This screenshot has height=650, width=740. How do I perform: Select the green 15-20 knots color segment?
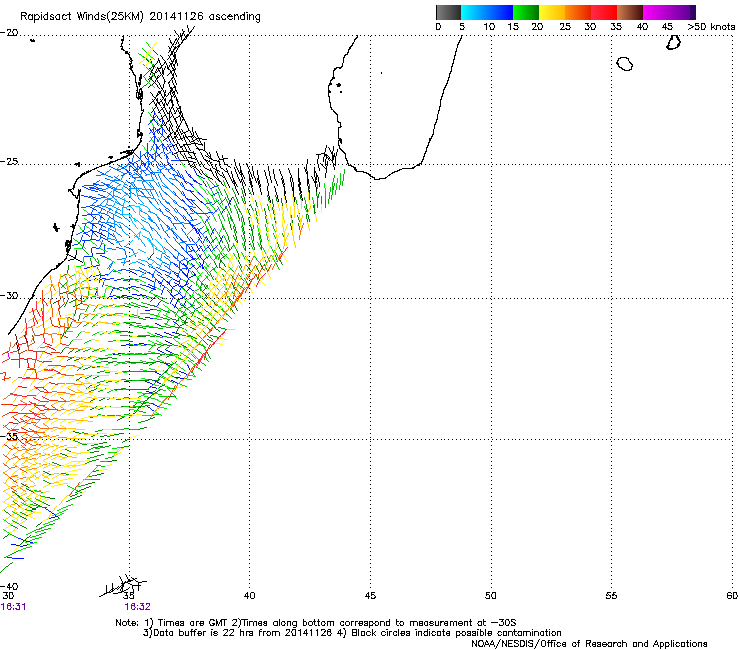[526, 12]
